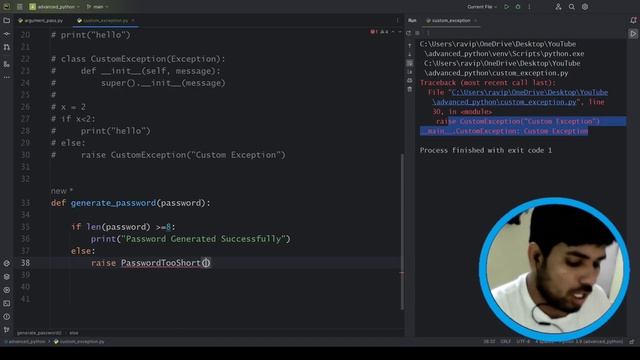Click line number 38 in the gutter
640x360 pixels.
[25, 263]
